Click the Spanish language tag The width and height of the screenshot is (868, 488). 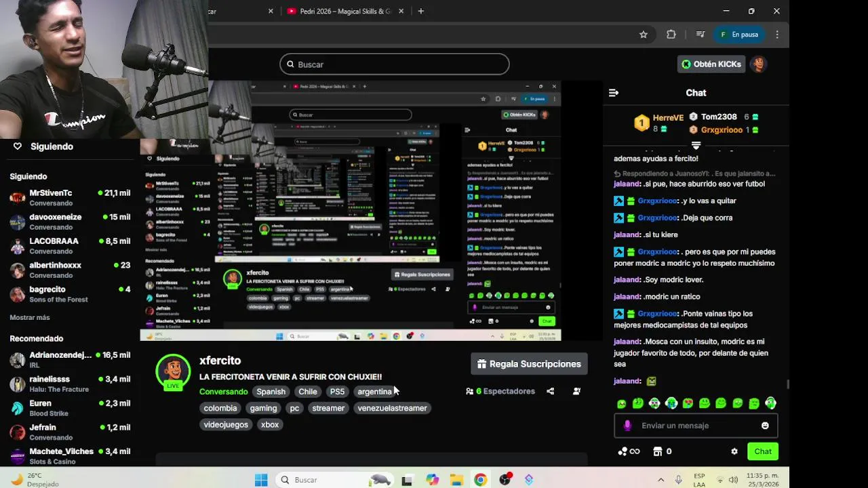tap(271, 392)
